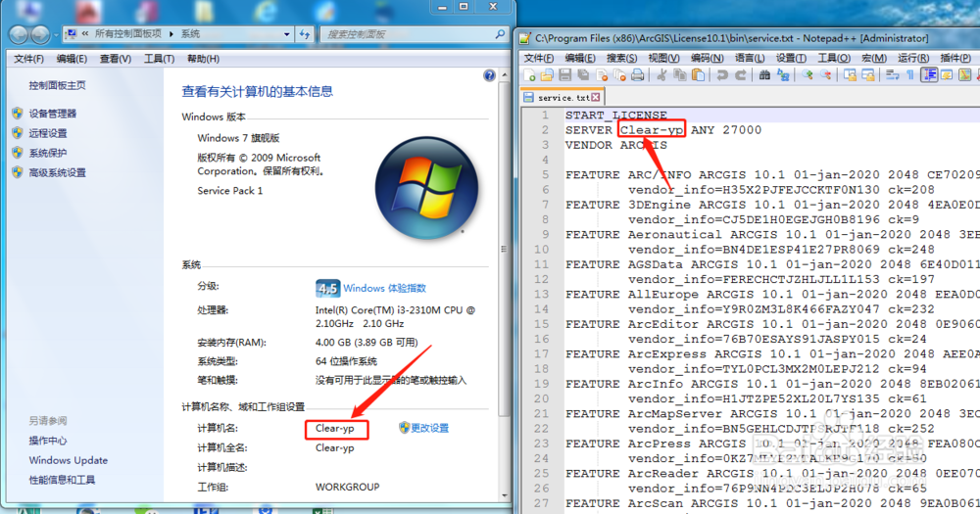Expand the address bar history dropdown
The height and width of the screenshot is (514, 980).
point(286,34)
